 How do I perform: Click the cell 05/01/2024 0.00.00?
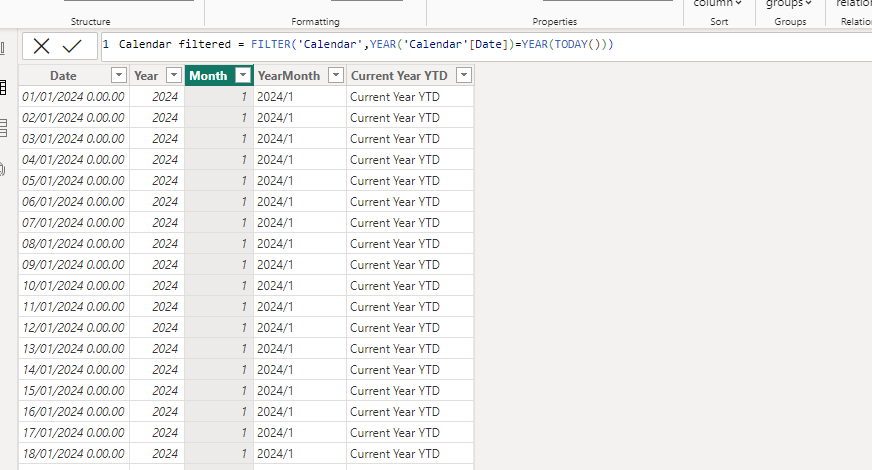point(73,181)
